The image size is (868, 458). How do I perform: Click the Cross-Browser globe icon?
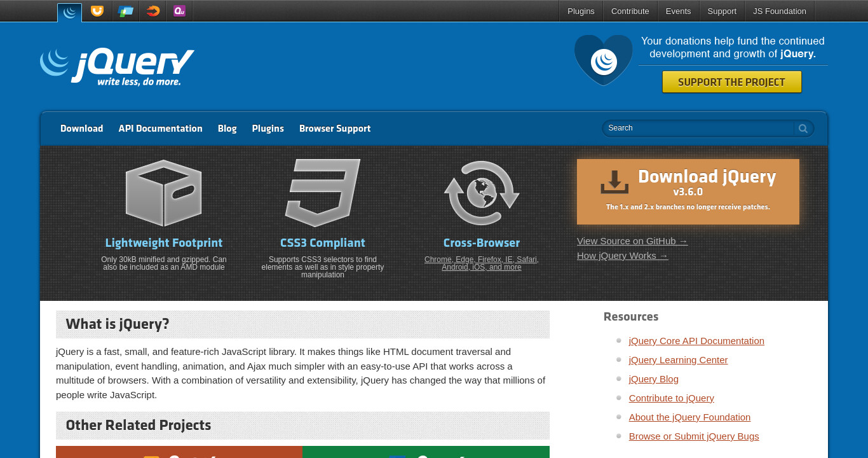coord(482,193)
